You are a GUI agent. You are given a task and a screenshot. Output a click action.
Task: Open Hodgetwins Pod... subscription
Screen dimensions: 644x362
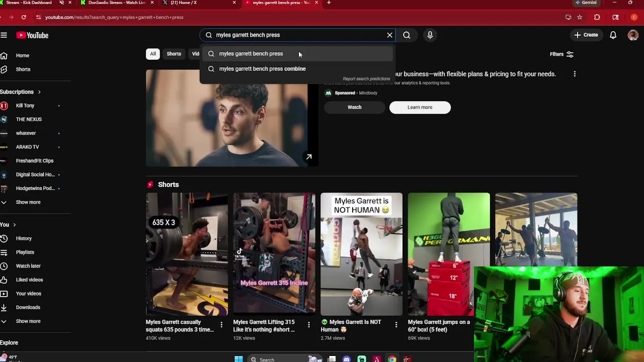click(35, 189)
